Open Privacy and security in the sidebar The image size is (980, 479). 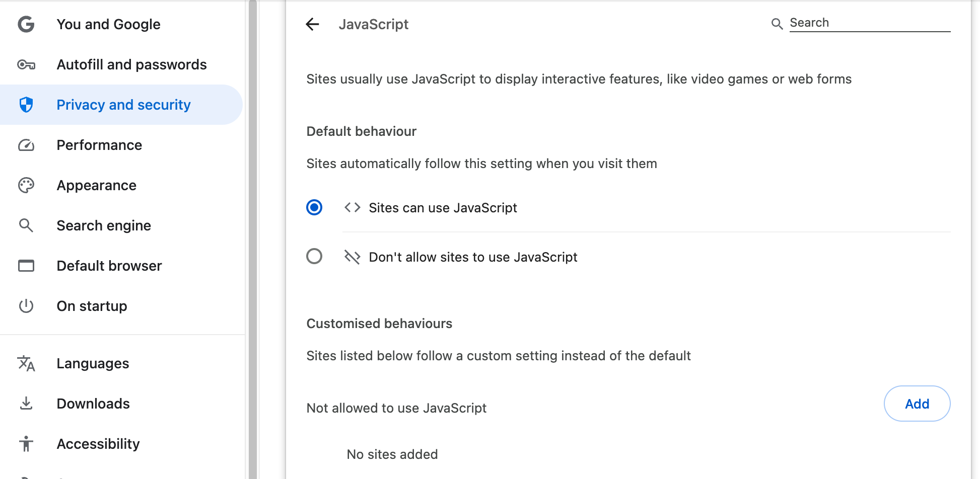click(x=123, y=105)
